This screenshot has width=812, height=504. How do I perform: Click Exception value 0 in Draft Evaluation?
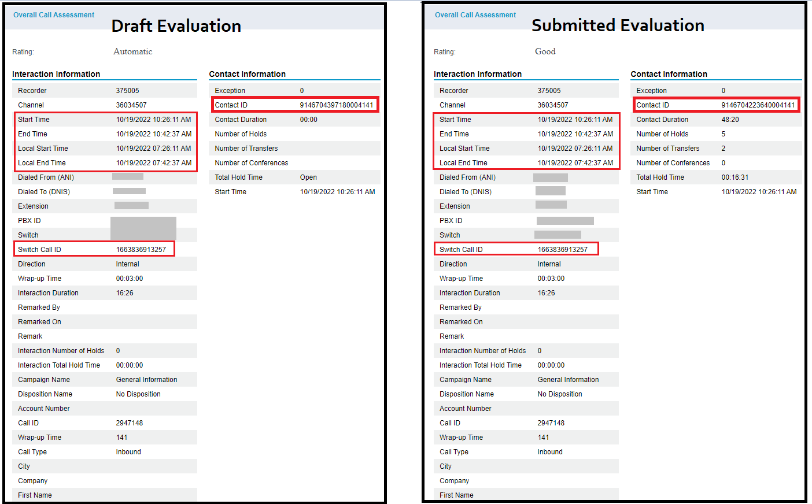302,91
